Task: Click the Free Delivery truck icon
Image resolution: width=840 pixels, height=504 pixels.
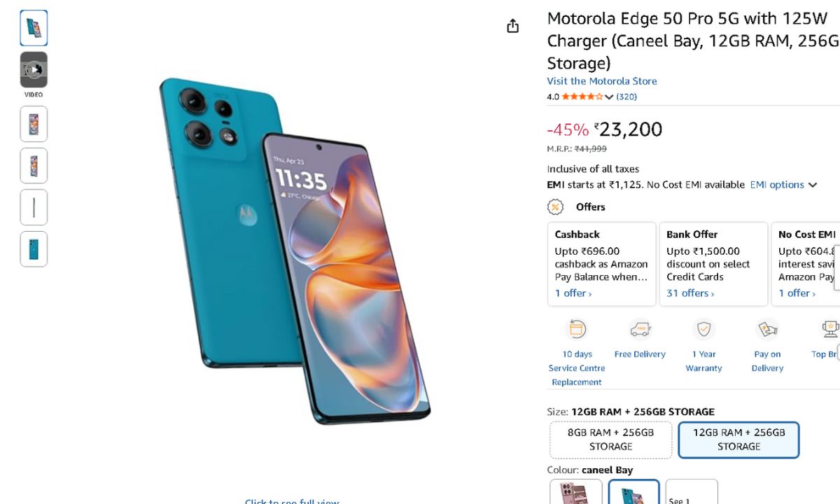Action: pos(640,329)
